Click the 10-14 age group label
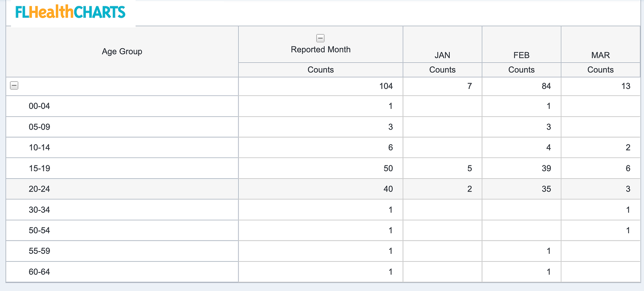Viewport: 644px width, 291px height. click(x=40, y=148)
